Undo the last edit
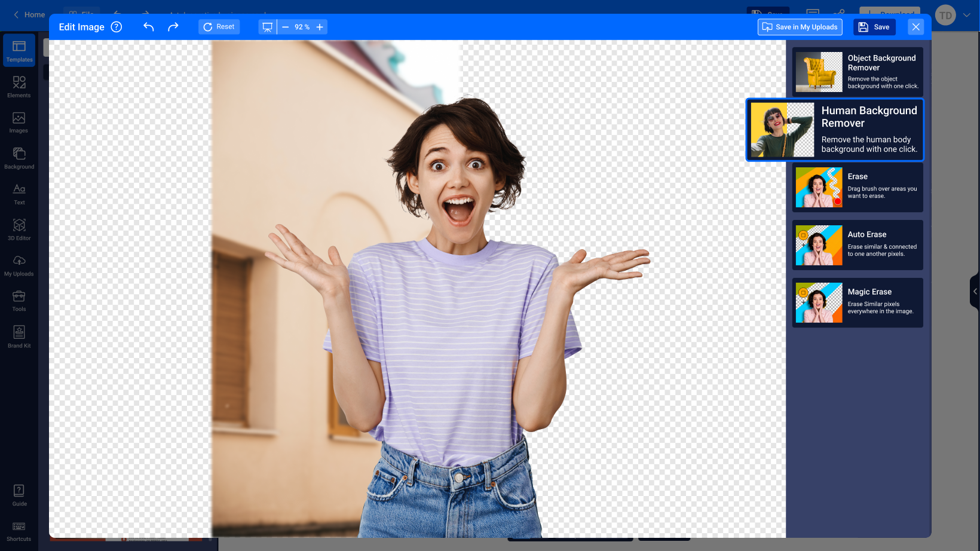 click(x=148, y=27)
